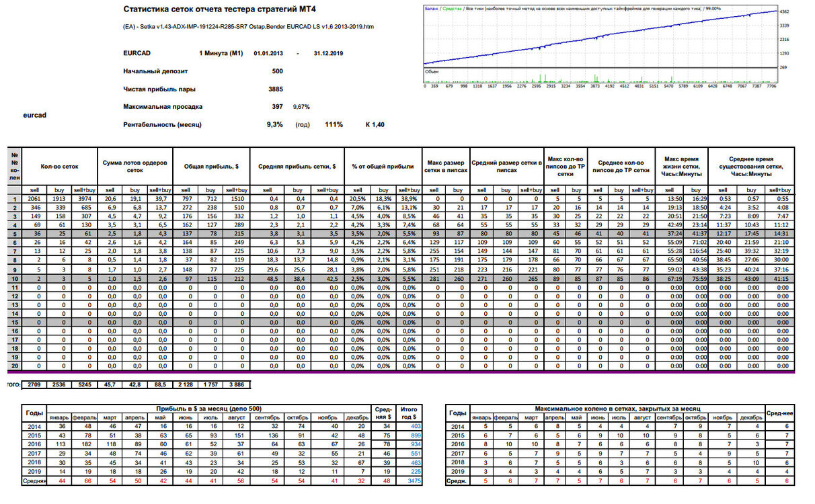Click the start date '01.01.2013'
Screen dimensions: 815x504
click(268, 52)
